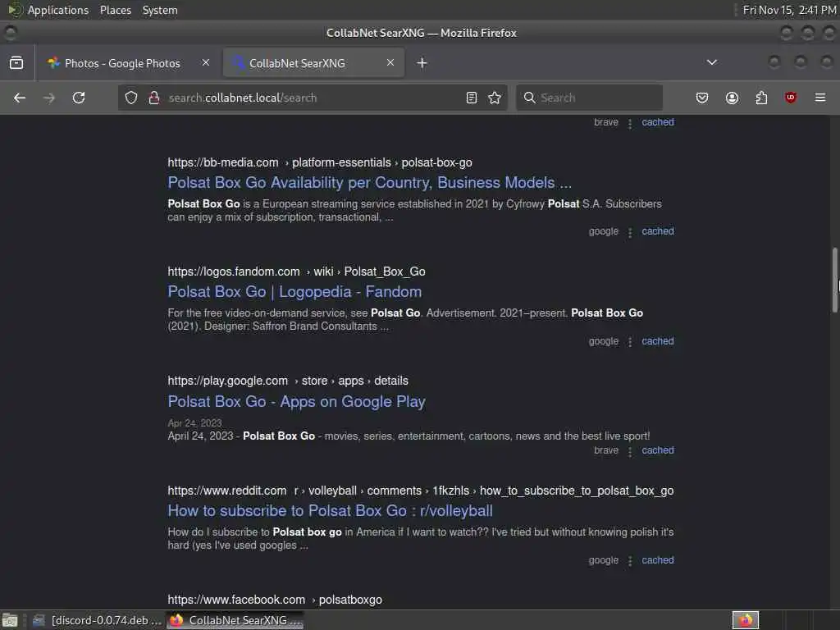Open the extensions puzzle icon

click(x=761, y=98)
